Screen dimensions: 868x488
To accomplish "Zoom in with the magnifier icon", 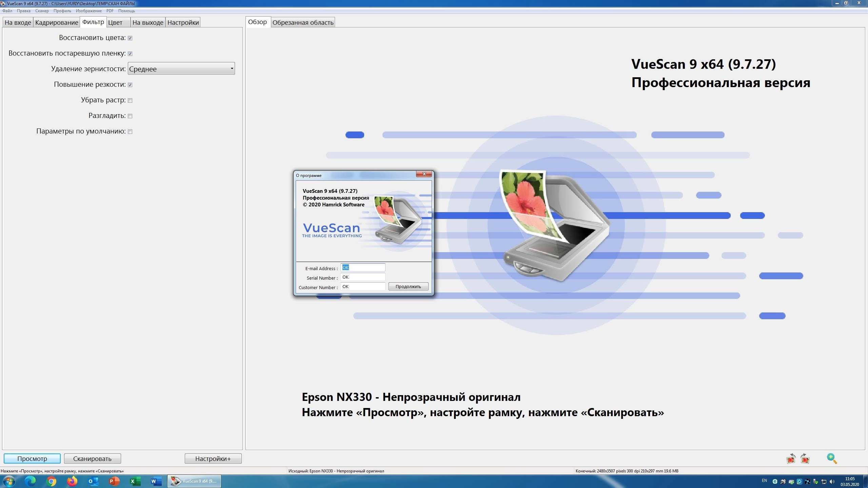I will click(832, 459).
